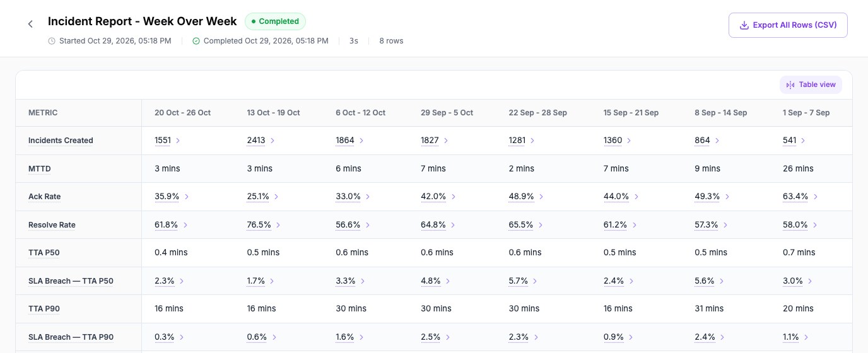This screenshot has height=353, width=868.
Task: Expand the chevron next to Ack Rate 35.9%
Action: coord(186,197)
